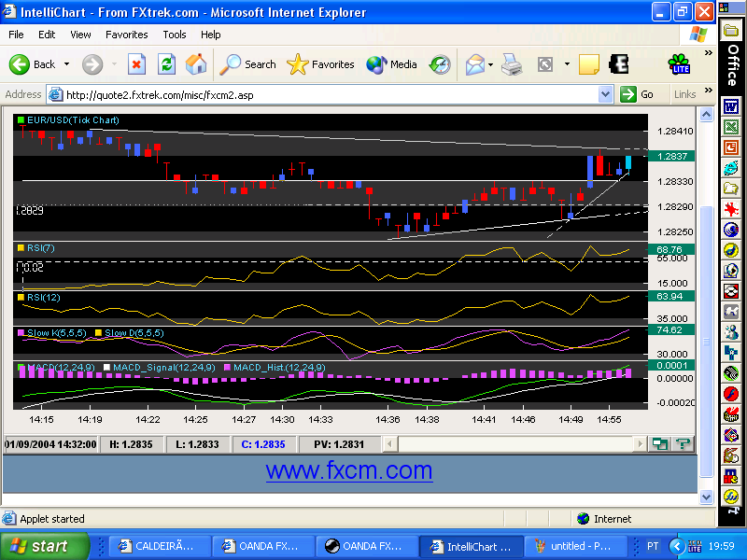Open the Edit button dropdown arrow
747x560 pixels.
click(567, 64)
